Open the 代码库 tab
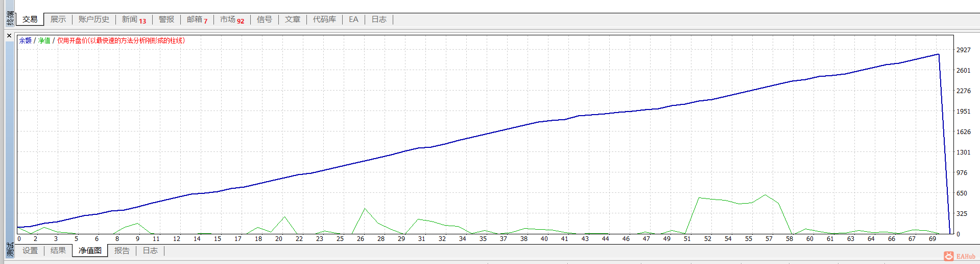The image size is (980, 264). [x=324, y=19]
